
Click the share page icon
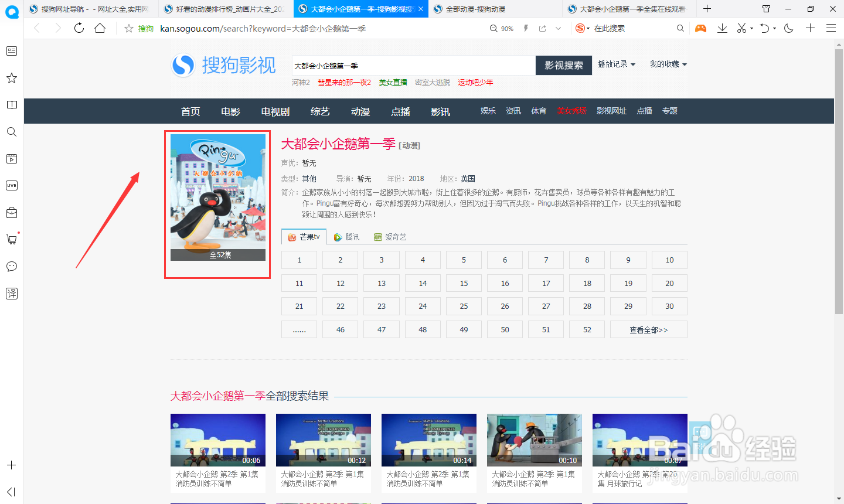542,28
